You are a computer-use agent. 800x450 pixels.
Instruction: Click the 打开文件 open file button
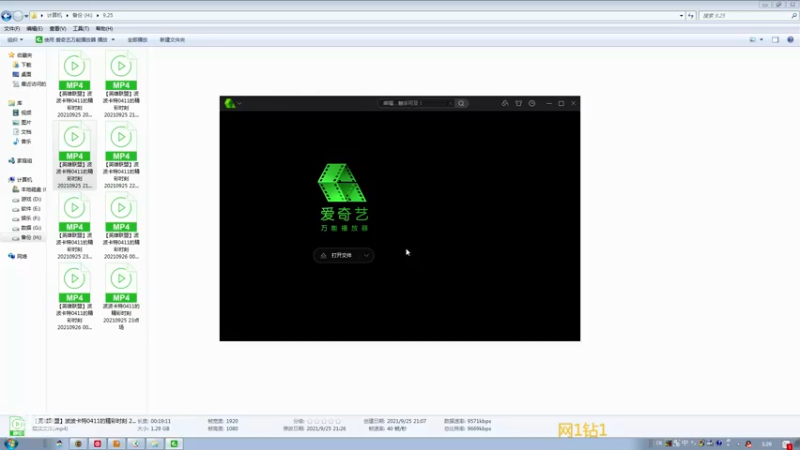point(337,255)
